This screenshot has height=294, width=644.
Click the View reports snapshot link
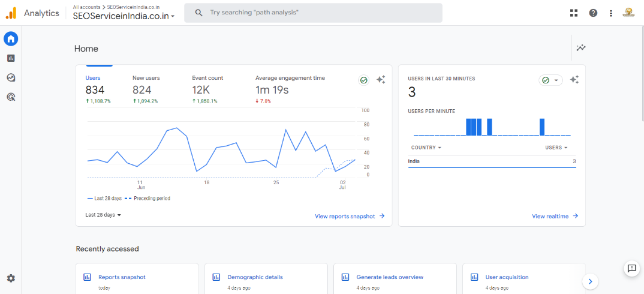(350, 216)
